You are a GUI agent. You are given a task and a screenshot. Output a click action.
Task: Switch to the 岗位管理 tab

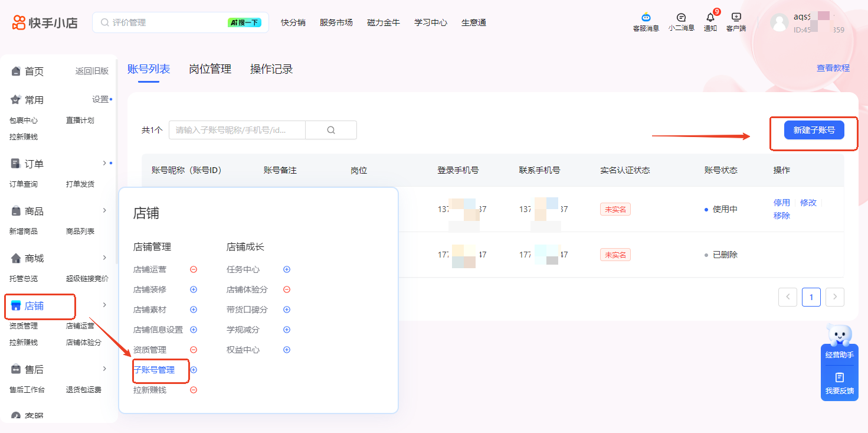click(x=210, y=69)
